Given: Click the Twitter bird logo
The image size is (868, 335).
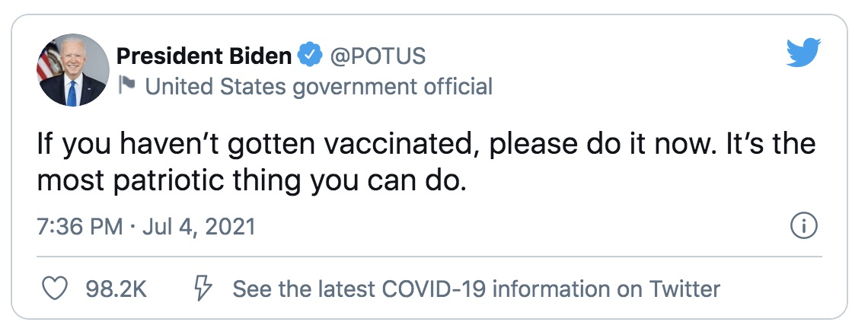Looking at the screenshot, I should [x=802, y=55].
